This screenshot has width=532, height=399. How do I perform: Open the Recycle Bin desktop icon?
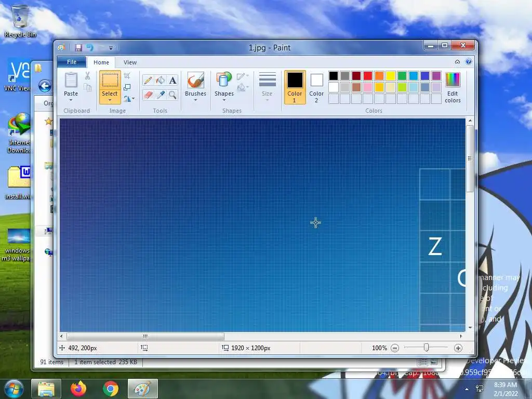20,20
